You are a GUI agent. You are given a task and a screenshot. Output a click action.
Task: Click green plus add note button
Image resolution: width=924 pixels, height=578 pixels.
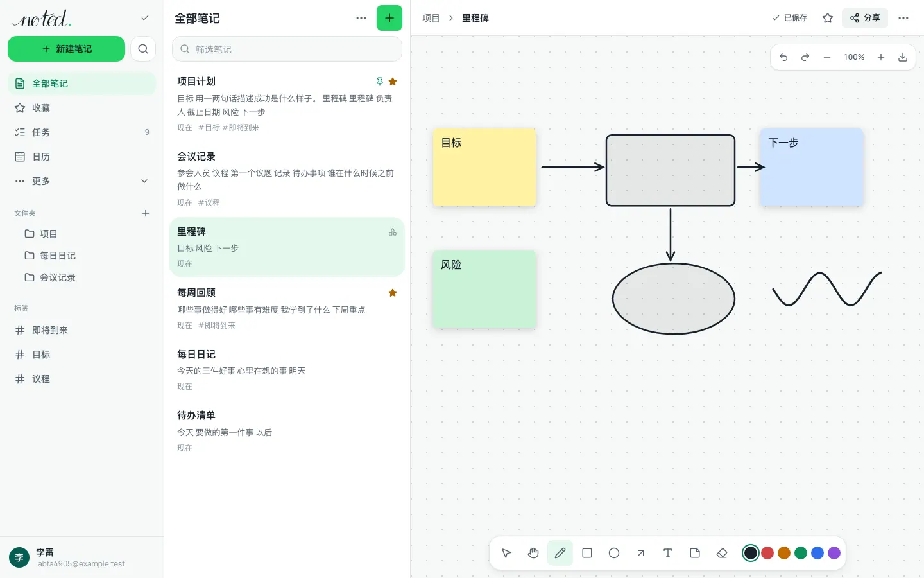(389, 18)
